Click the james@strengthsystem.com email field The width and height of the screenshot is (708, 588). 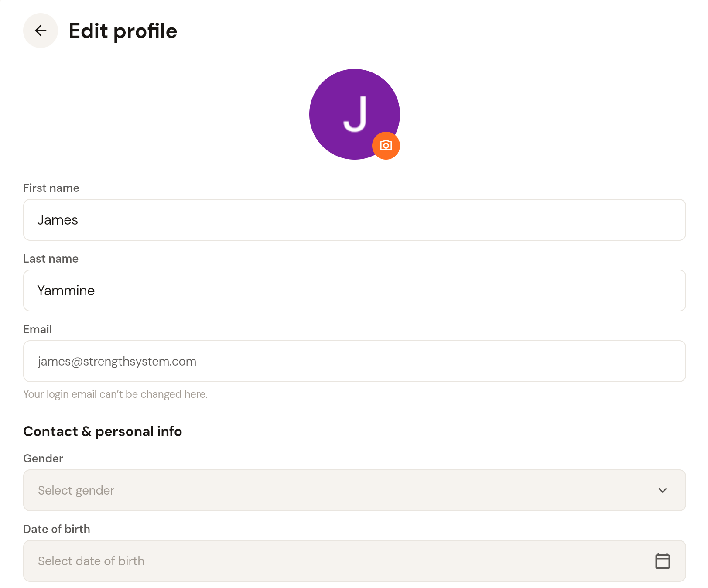point(355,361)
